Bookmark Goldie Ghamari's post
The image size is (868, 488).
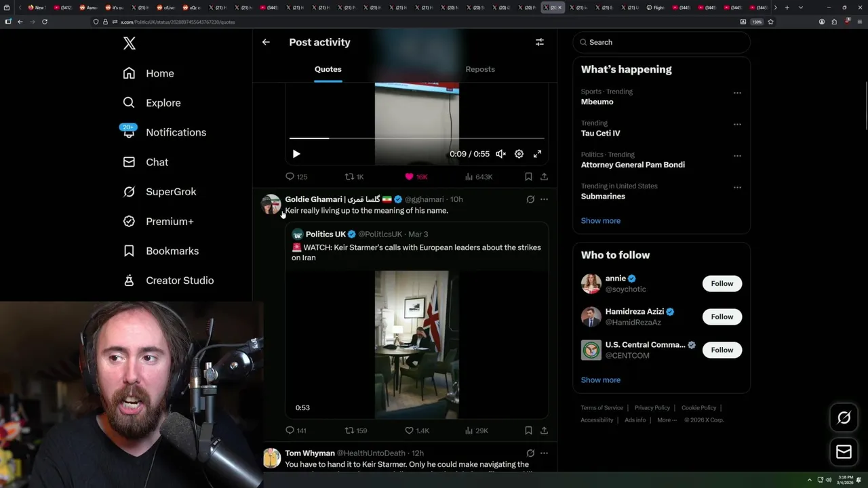click(528, 430)
